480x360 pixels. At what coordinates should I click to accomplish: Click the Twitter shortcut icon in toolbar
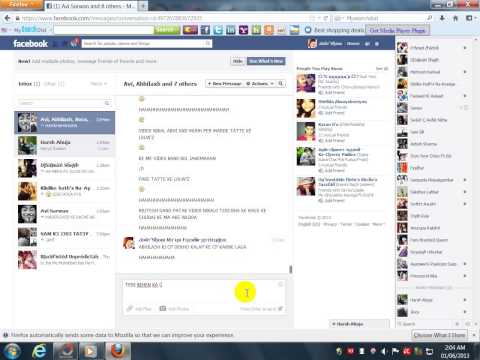(x=218, y=30)
